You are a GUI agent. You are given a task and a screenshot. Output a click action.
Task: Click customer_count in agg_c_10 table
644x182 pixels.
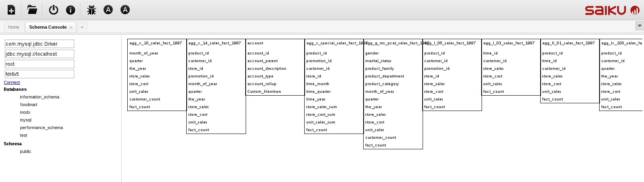click(x=145, y=99)
